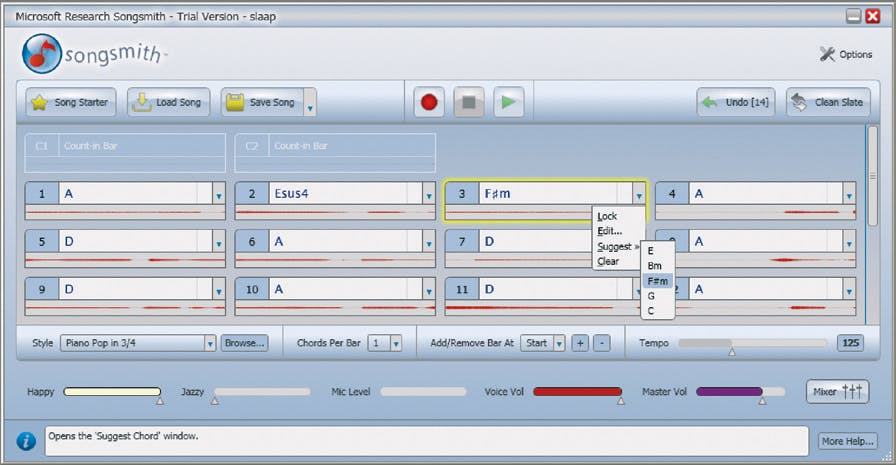
Task: Open the Suggest submenu entry
Action: point(616,246)
